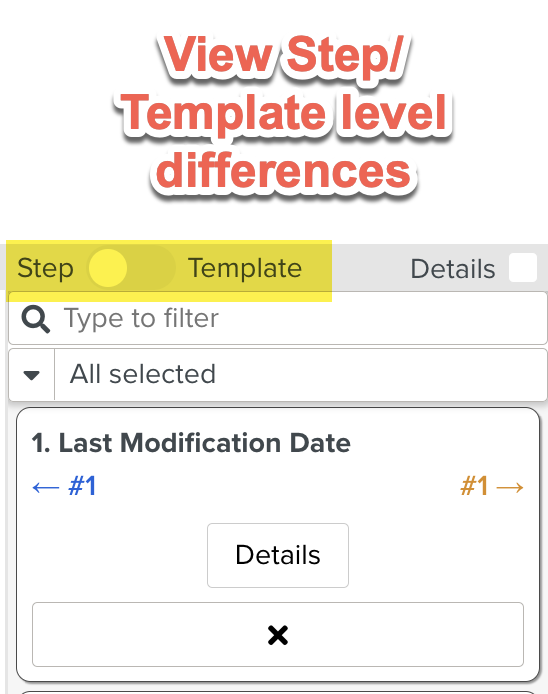Click the yellow knob of the Step/Template switch
This screenshot has width=548, height=694.
108,268
